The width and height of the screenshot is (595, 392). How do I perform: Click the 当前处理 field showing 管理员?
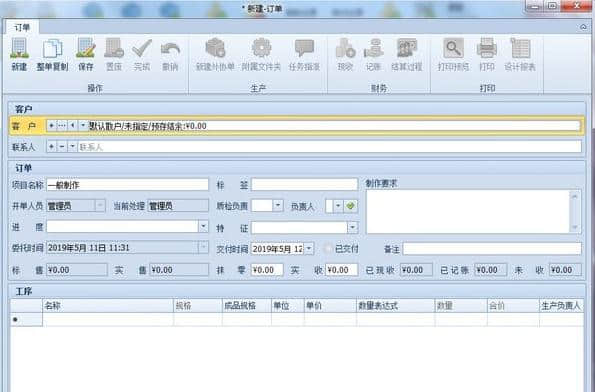(x=178, y=206)
